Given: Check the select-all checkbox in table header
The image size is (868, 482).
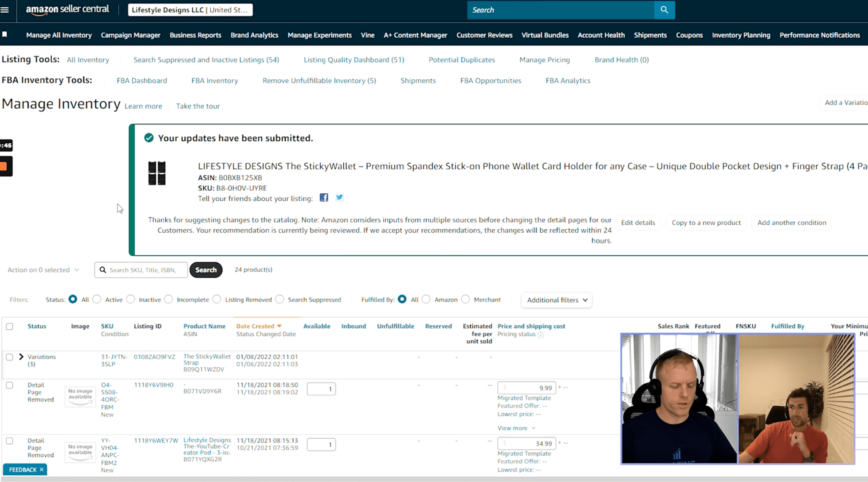Looking at the screenshot, I should pos(10,326).
